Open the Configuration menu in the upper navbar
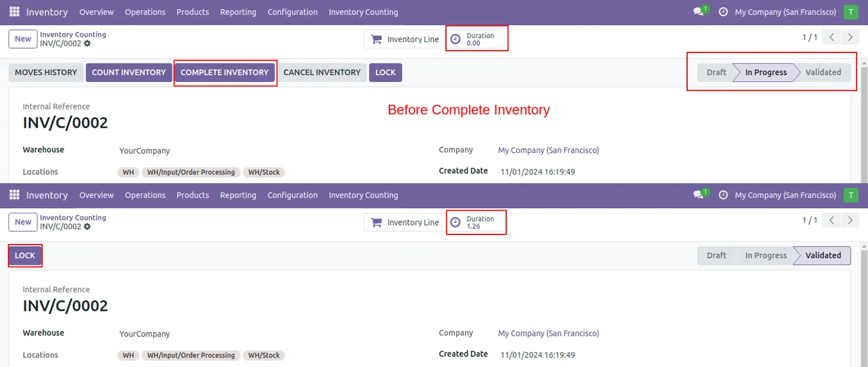Viewport: 868px width, 367px height. click(x=292, y=12)
